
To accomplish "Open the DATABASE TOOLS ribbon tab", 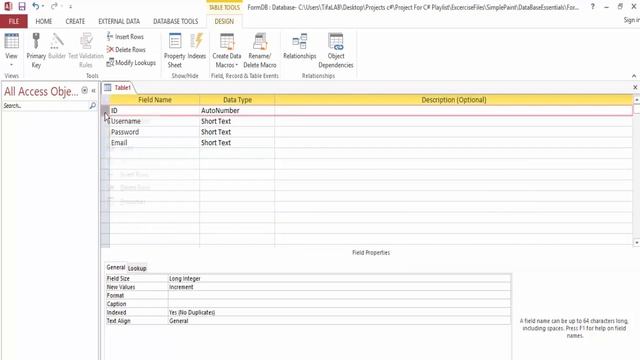I will coord(176,21).
